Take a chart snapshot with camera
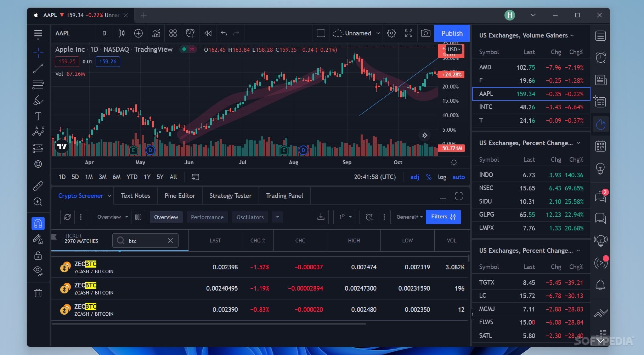644x355 pixels. [x=425, y=33]
